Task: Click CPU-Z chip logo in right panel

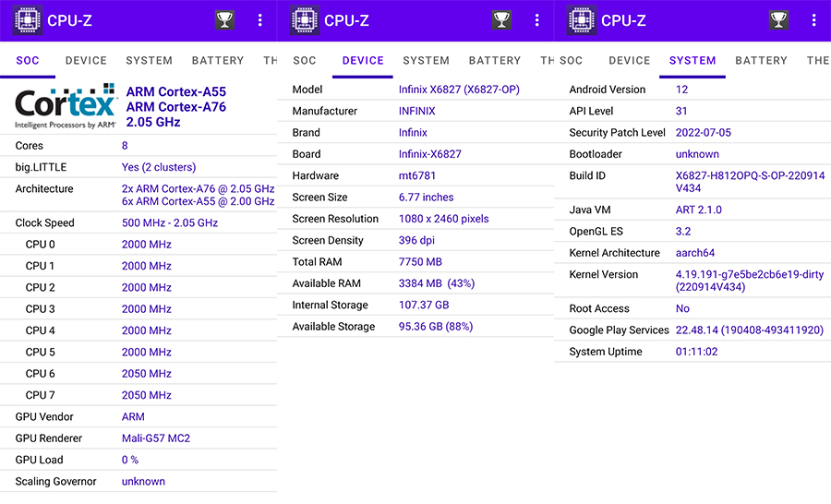Action: tap(582, 20)
